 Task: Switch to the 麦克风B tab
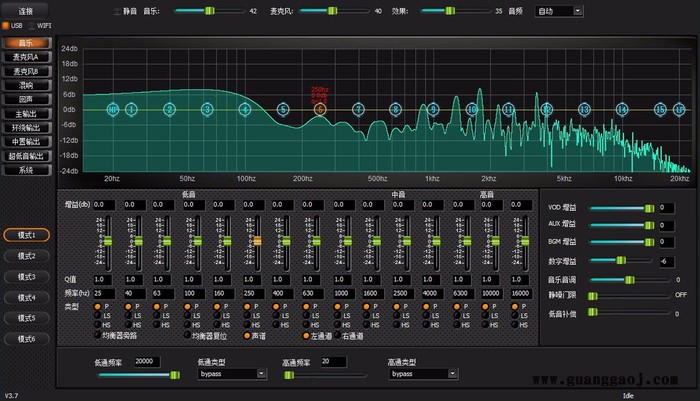(26, 71)
